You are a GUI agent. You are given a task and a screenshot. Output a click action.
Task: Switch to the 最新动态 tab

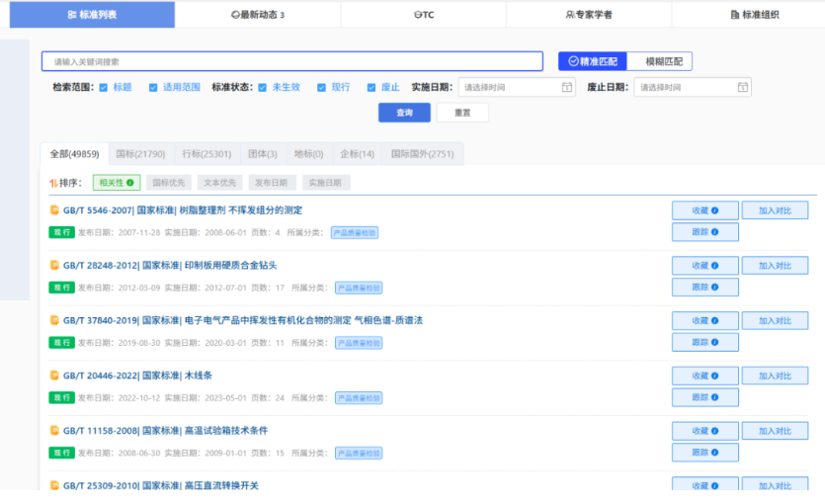(x=258, y=15)
